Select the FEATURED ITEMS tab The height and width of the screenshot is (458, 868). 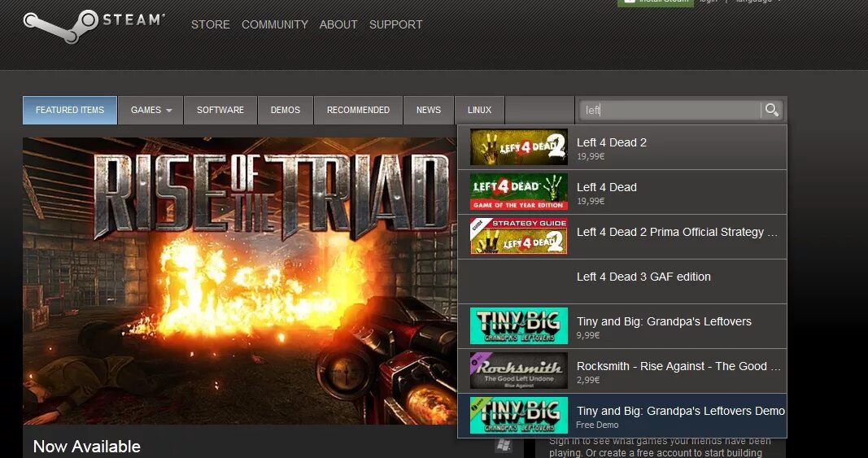click(x=70, y=110)
